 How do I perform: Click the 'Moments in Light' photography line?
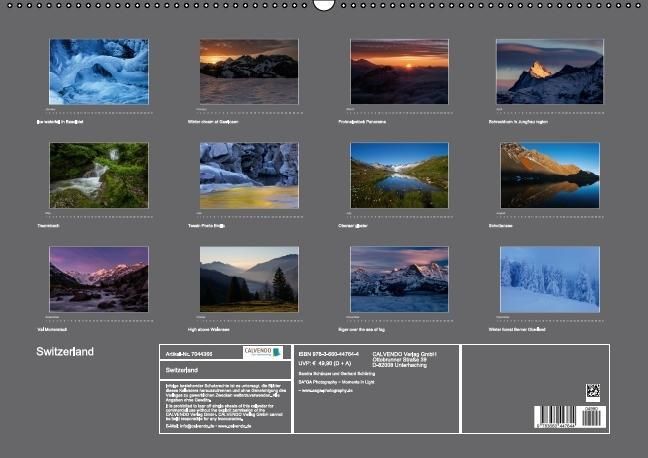336,382
